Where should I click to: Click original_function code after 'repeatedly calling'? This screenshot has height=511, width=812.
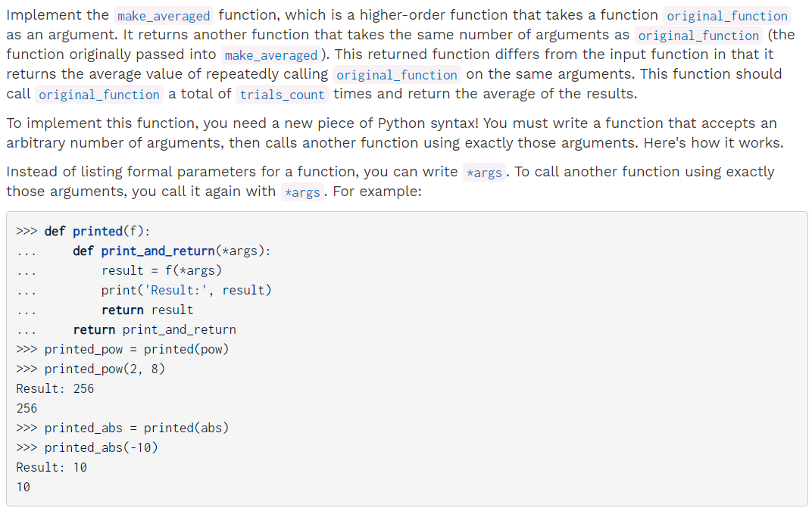tap(397, 74)
